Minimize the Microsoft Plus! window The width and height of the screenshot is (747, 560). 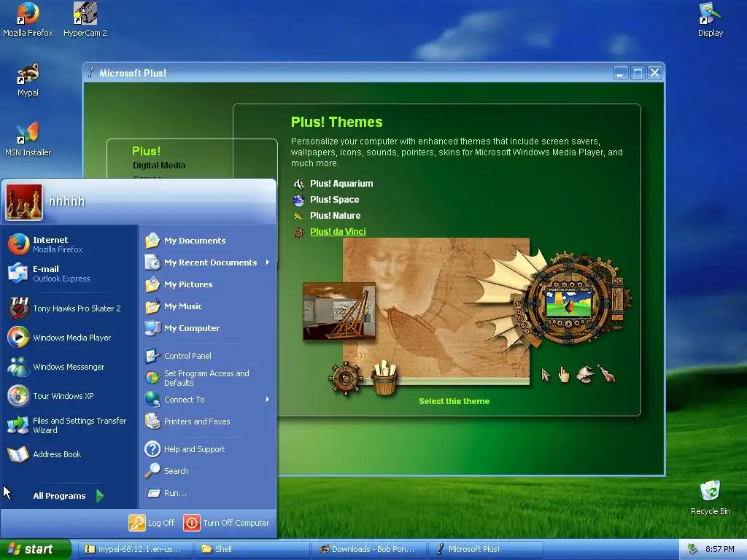click(620, 73)
